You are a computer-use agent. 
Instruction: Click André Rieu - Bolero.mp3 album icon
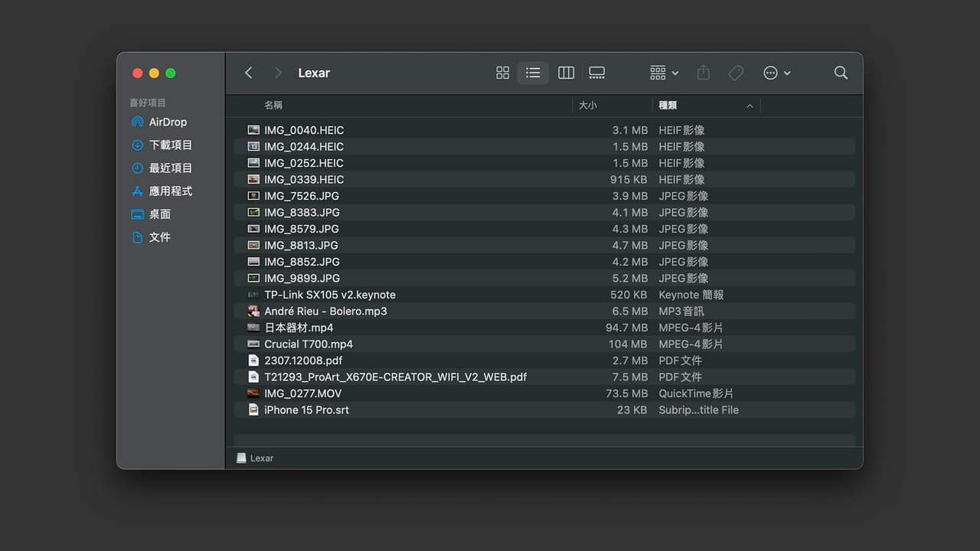point(253,311)
